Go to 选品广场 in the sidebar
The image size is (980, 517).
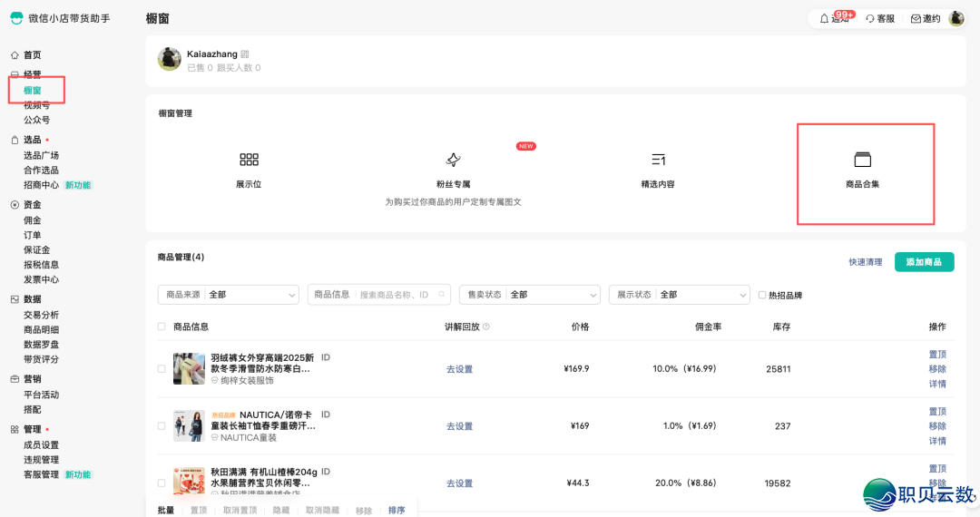coord(41,155)
